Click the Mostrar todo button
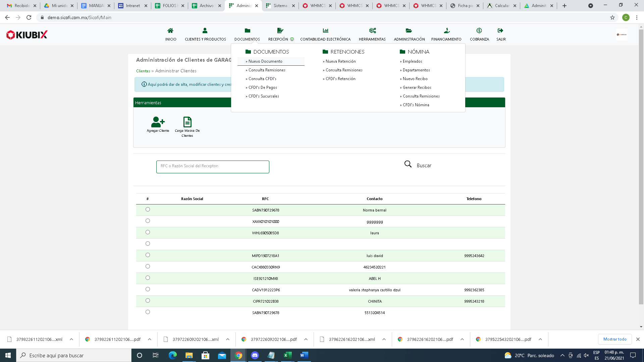This screenshot has height=362, width=644. pos(614,339)
